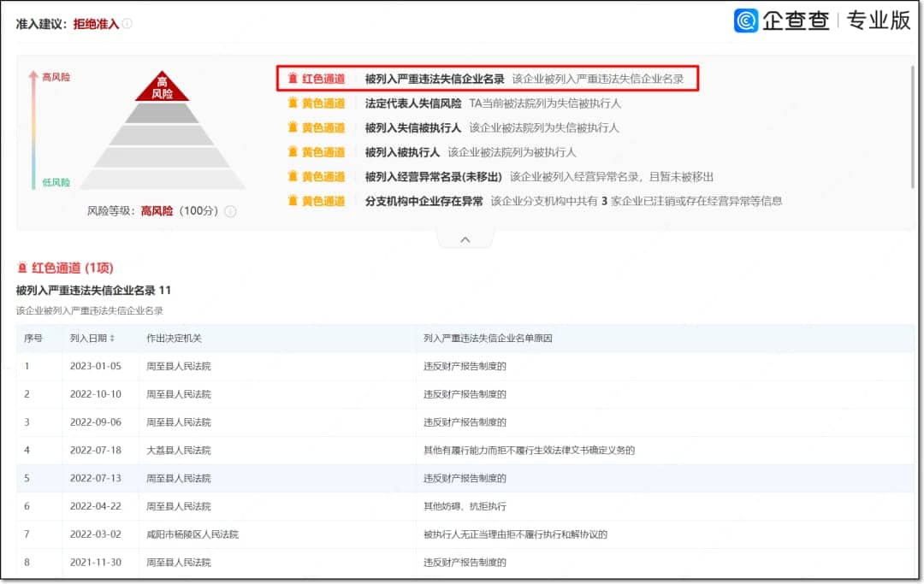Open 被列入失信被执行人 risk item
Viewport: 924px width, 584px height.
pos(413,127)
